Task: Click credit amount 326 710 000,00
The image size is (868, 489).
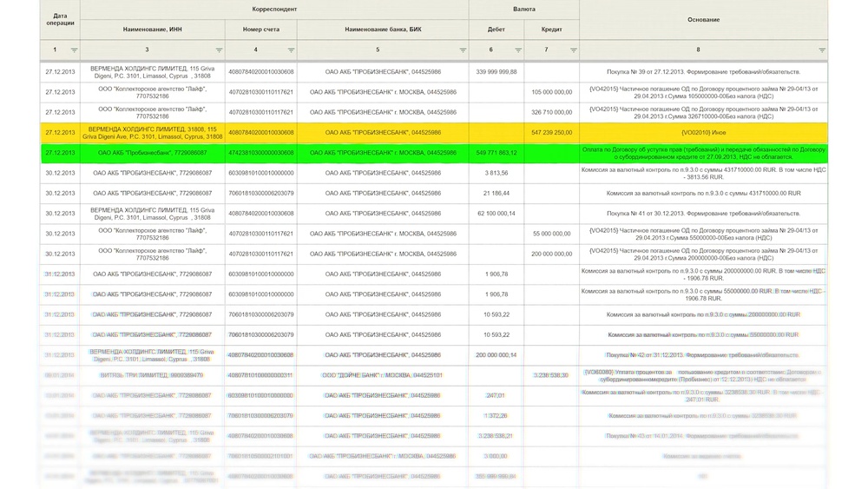Action: (551, 112)
